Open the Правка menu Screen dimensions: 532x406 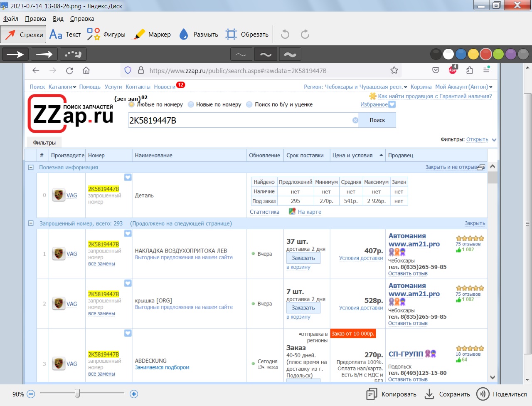pyautogui.click(x=35, y=19)
